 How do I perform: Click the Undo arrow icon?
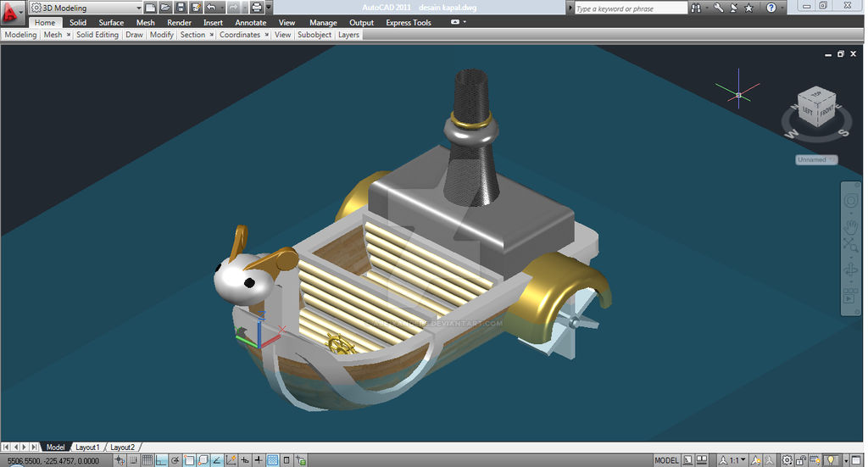[212, 8]
